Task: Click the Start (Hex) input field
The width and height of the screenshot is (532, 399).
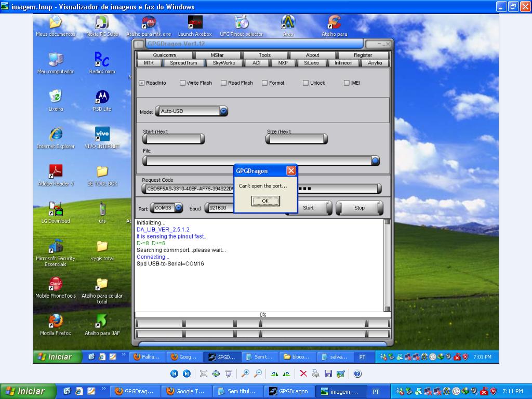Action: point(174,139)
